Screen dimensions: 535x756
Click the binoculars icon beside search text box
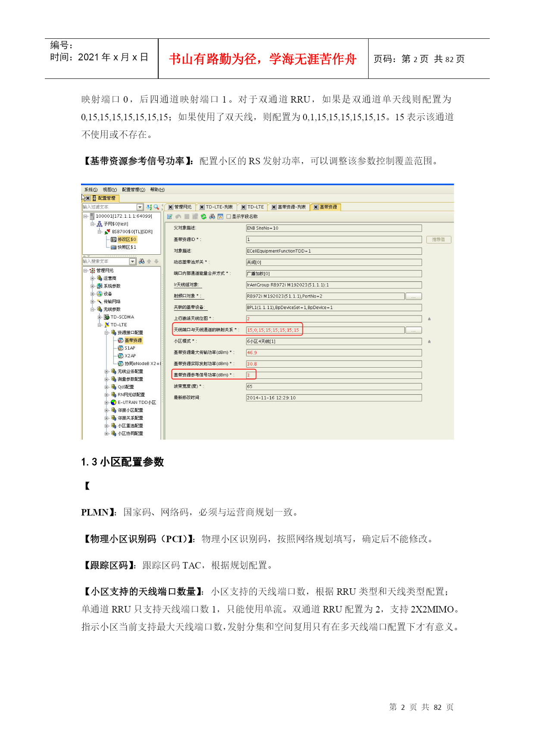pos(141,262)
